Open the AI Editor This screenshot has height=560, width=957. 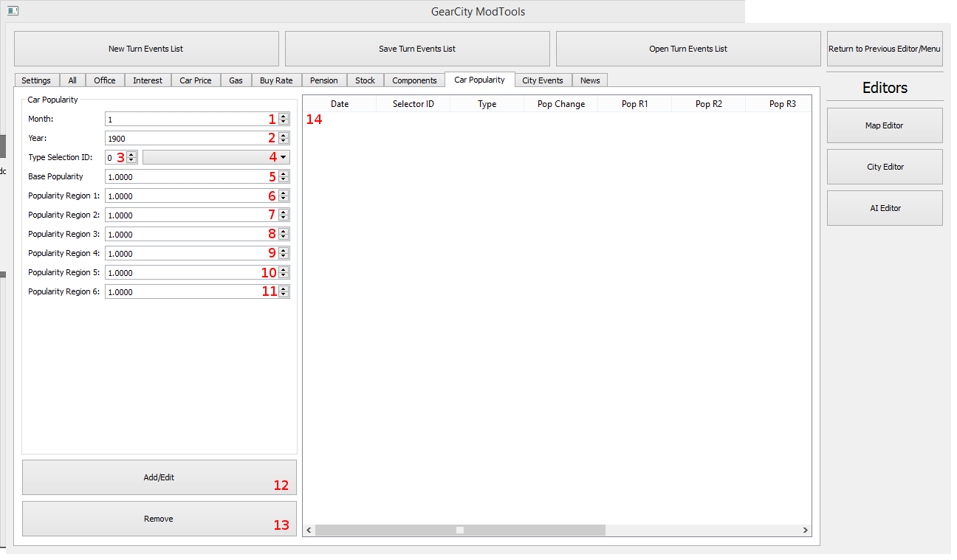[885, 208]
